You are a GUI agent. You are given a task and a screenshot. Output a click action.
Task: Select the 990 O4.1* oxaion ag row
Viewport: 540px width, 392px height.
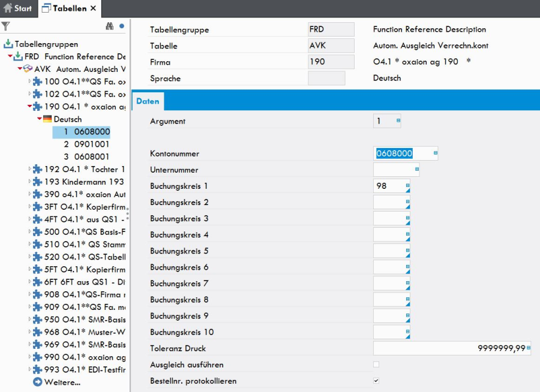[85, 357]
